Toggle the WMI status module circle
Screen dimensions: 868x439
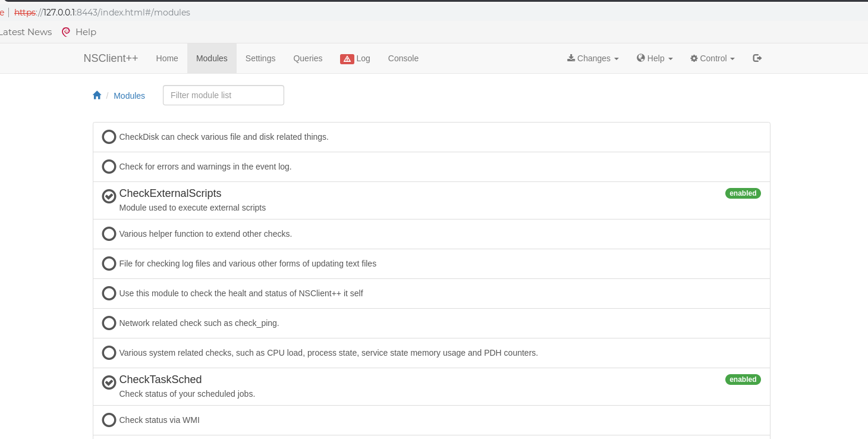click(x=109, y=420)
